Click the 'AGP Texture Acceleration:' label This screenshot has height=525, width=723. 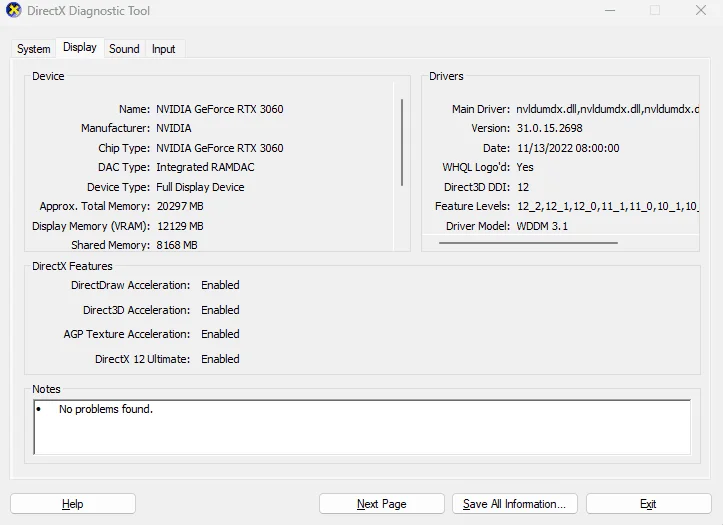tap(127, 334)
